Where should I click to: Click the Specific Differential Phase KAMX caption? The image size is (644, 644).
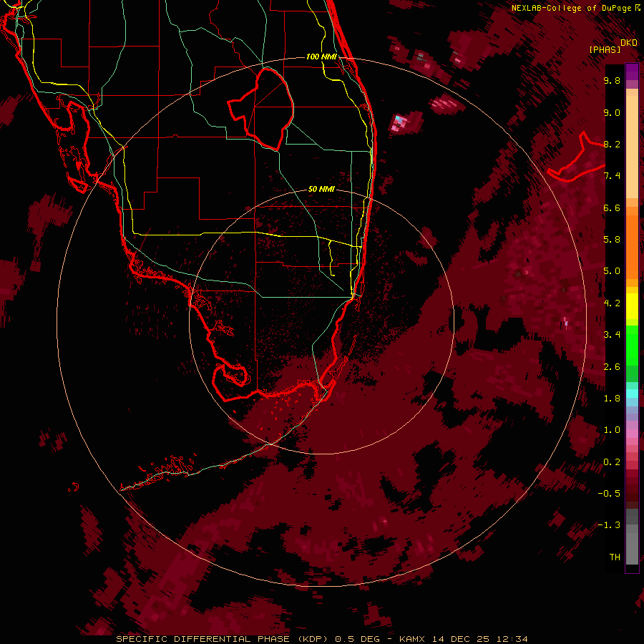tap(321, 639)
